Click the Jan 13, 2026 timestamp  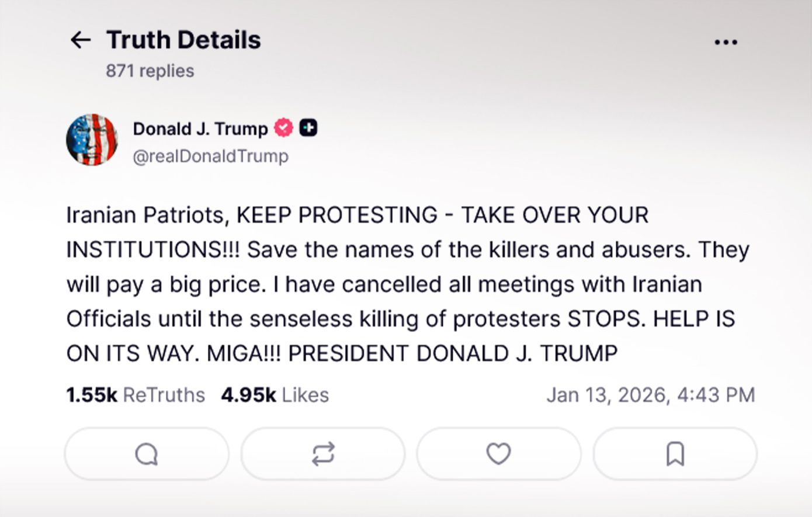tap(650, 395)
